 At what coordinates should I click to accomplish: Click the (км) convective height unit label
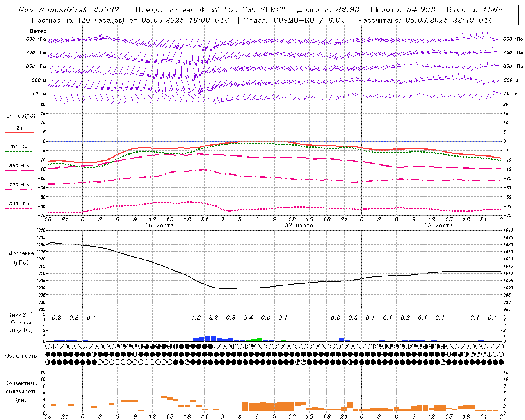21,399
